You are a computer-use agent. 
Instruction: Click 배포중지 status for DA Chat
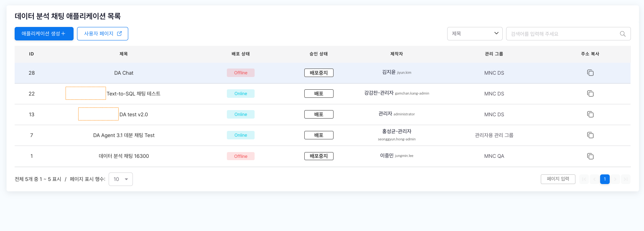click(319, 73)
